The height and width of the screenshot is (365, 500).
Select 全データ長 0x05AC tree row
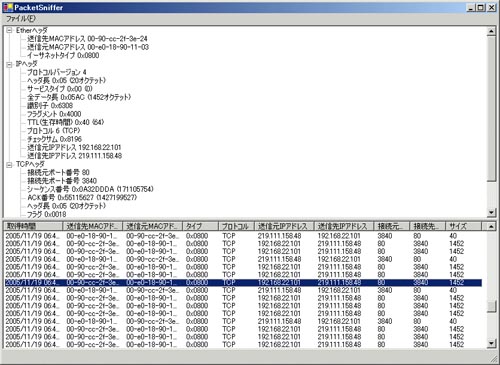tap(79, 97)
